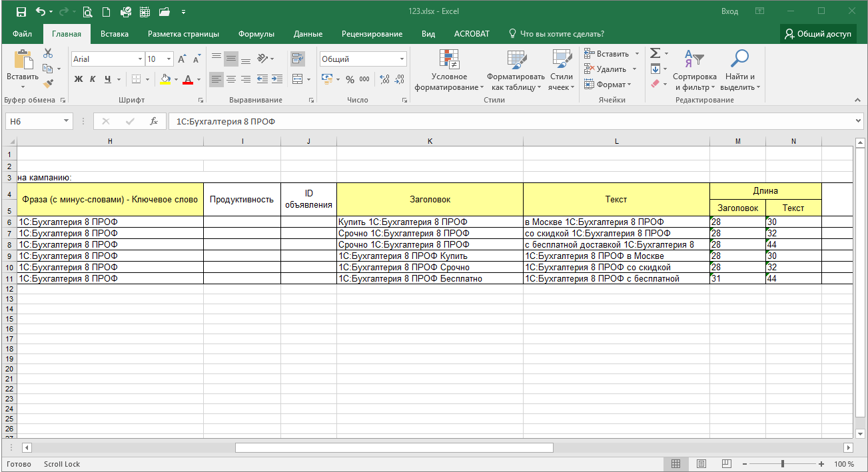Click Удалить in Cells group
Screen dimensions: 868x472
tap(611, 69)
